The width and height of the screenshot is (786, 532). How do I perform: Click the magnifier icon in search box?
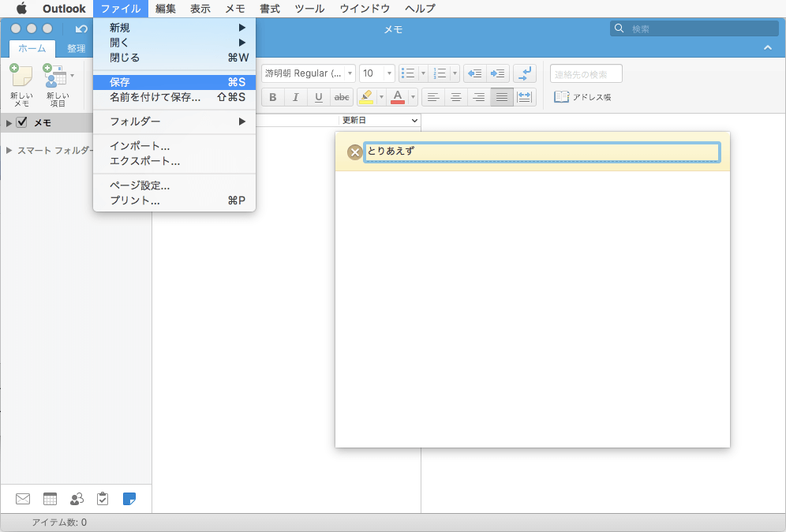point(619,28)
